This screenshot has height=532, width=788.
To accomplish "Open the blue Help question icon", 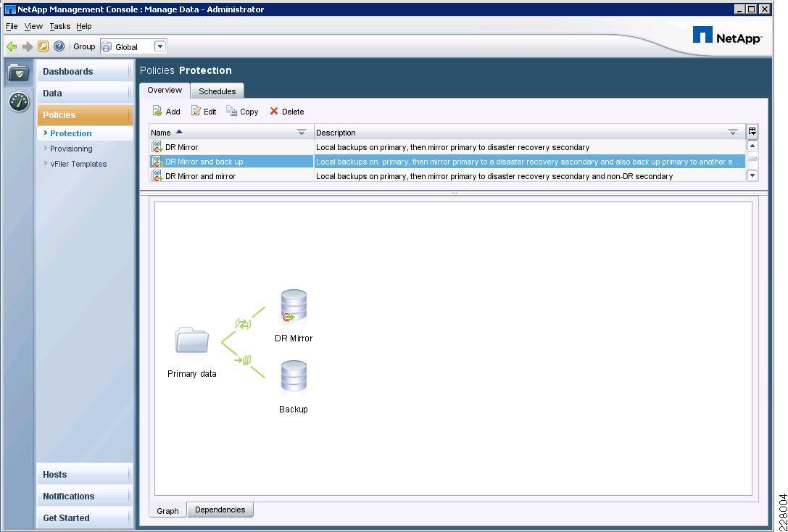I will (59, 46).
